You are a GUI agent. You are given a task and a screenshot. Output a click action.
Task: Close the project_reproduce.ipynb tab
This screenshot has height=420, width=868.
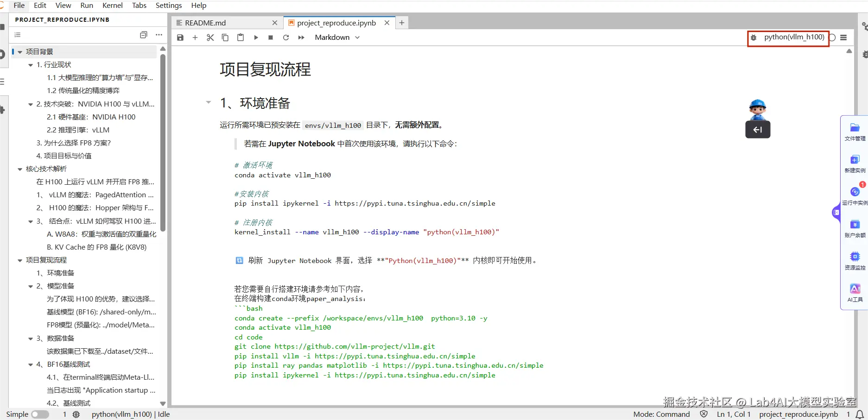pos(387,23)
